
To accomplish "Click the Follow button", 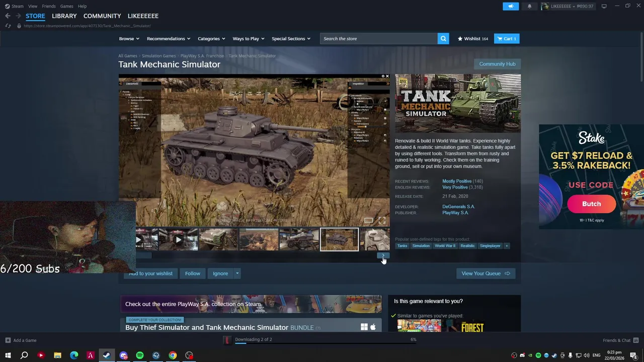I will pos(192,274).
